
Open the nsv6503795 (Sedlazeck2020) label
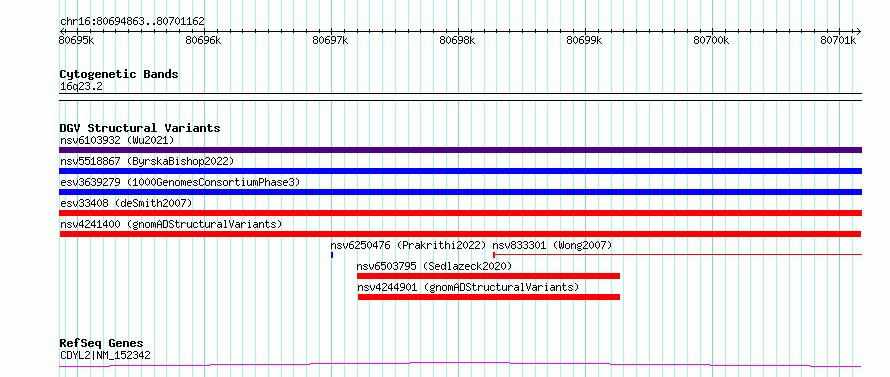click(x=434, y=266)
